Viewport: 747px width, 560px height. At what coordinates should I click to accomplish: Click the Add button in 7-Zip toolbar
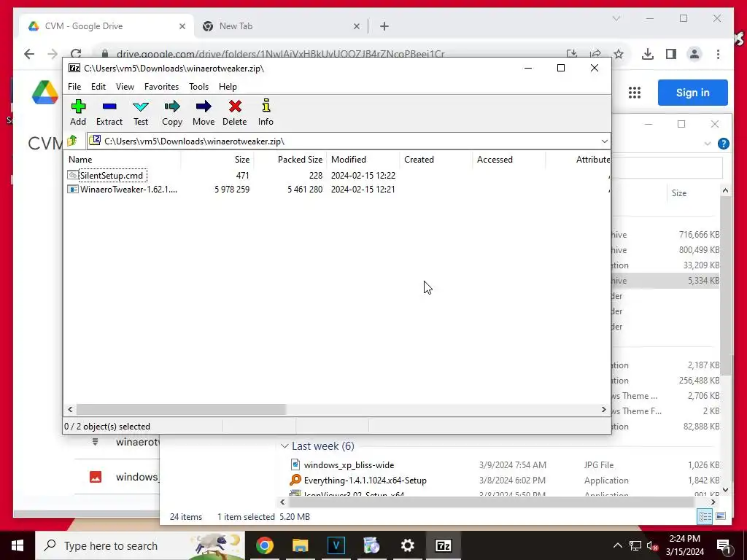click(x=78, y=113)
